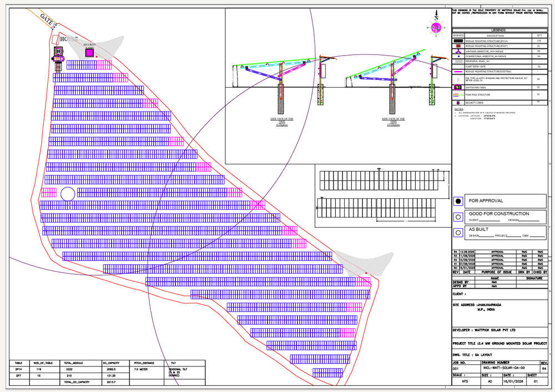Click the black module mounting structure legend symbol
555x392 pixels.
click(458, 41)
